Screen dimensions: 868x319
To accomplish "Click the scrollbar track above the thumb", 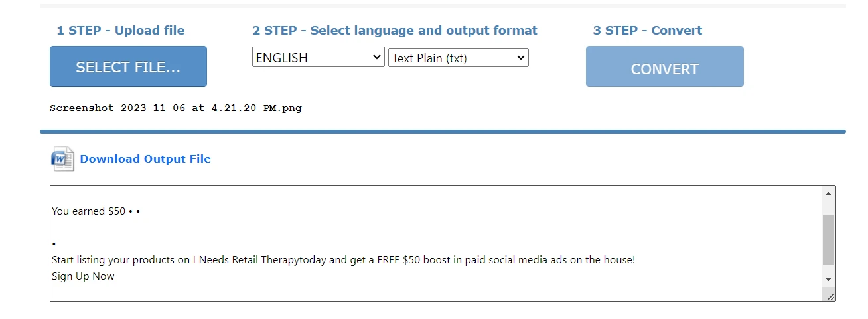I will (x=828, y=206).
